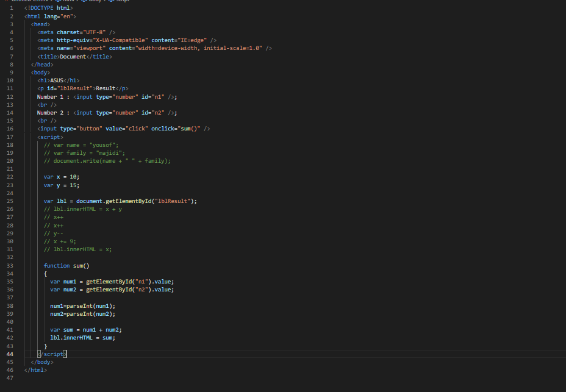Click the "n1" id on the first input
The width and height of the screenshot is (566, 392).
tap(158, 96)
